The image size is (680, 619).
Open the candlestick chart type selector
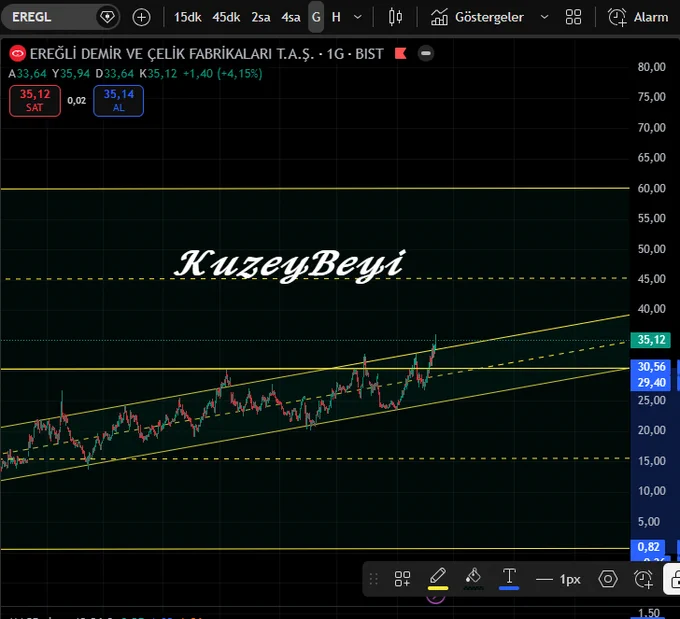tap(395, 17)
